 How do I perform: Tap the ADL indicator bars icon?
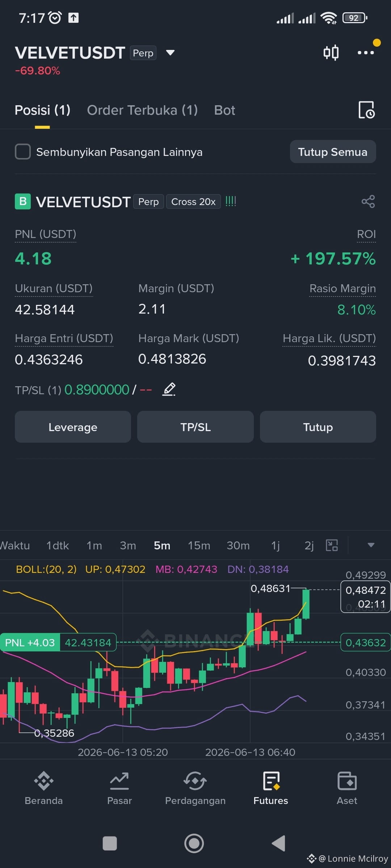pyautogui.click(x=231, y=201)
